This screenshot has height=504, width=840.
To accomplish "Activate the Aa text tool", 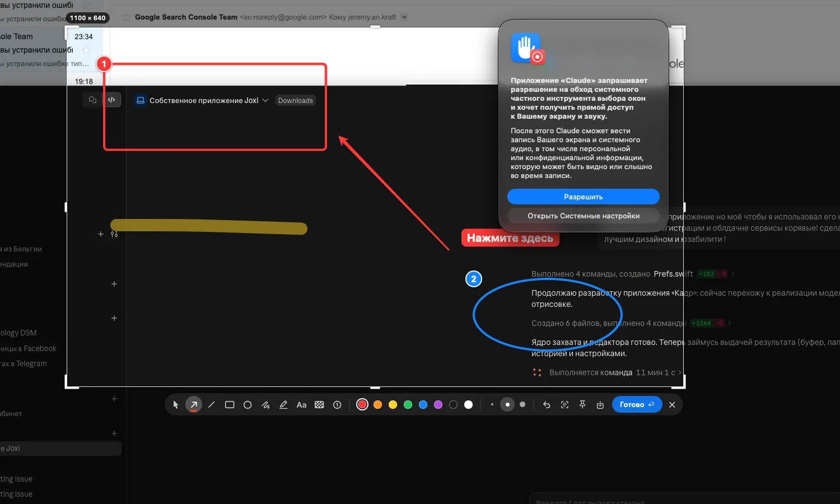I will point(301,405).
